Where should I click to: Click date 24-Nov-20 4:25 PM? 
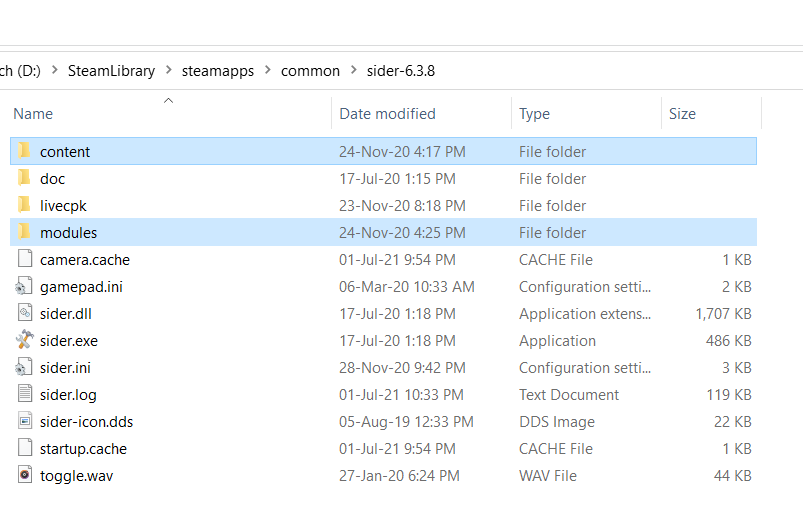(403, 233)
